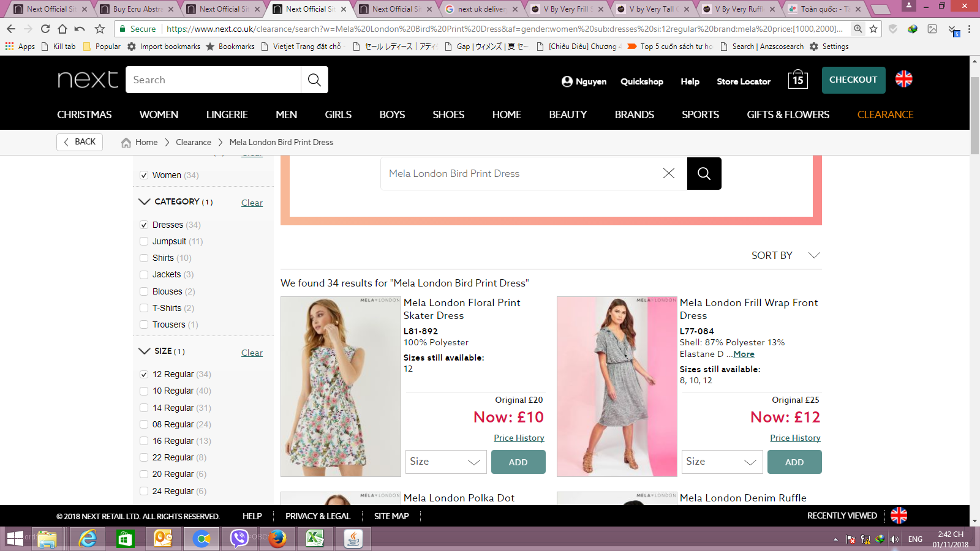The height and width of the screenshot is (551, 980).
Task: Click the black search button beside Mela London query
Action: pyautogui.click(x=704, y=174)
